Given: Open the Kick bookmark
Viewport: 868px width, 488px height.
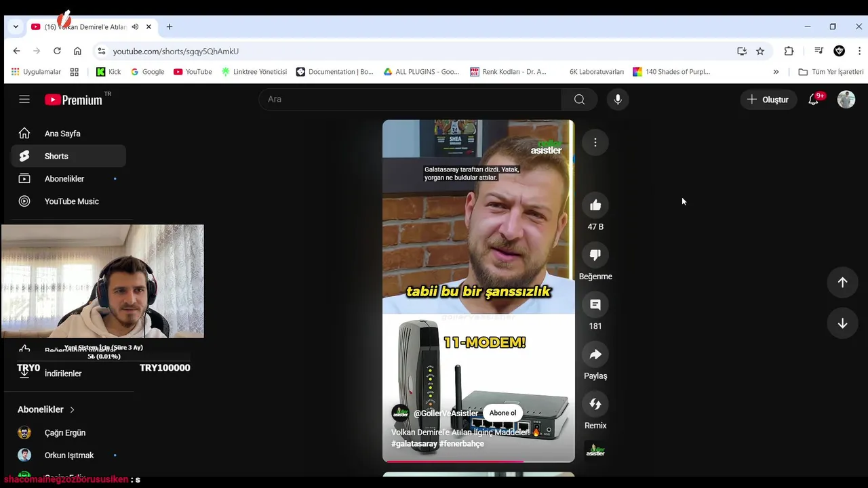Looking at the screenshot, I should tap(108, 72).
